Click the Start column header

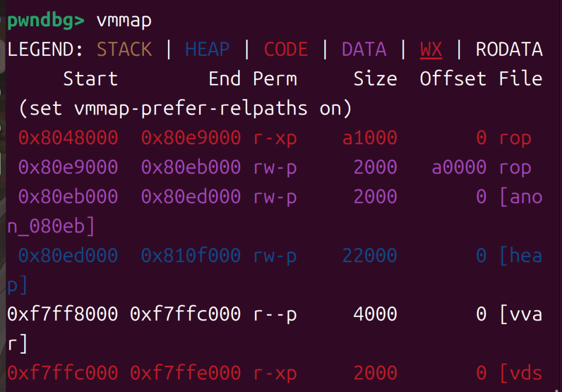(91, 79)
